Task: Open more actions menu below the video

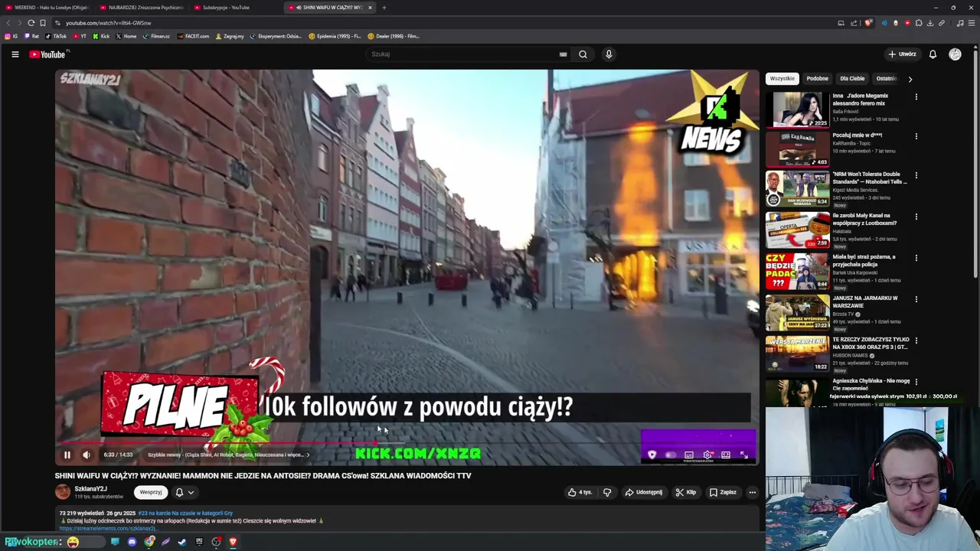Action: pyautogui.click(x=753, y=492)
